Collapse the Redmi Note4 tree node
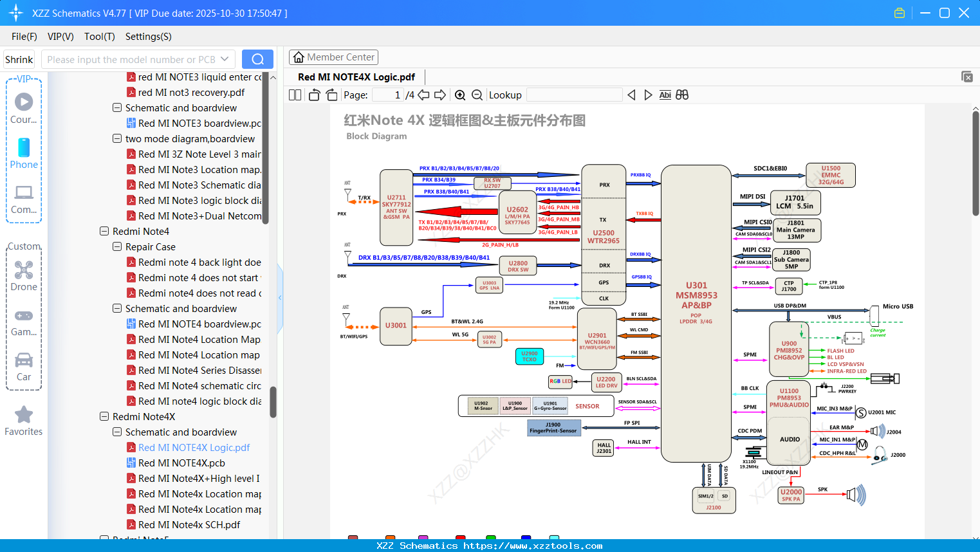The height and width of the screenshot is (552, 980). (104, 231)
